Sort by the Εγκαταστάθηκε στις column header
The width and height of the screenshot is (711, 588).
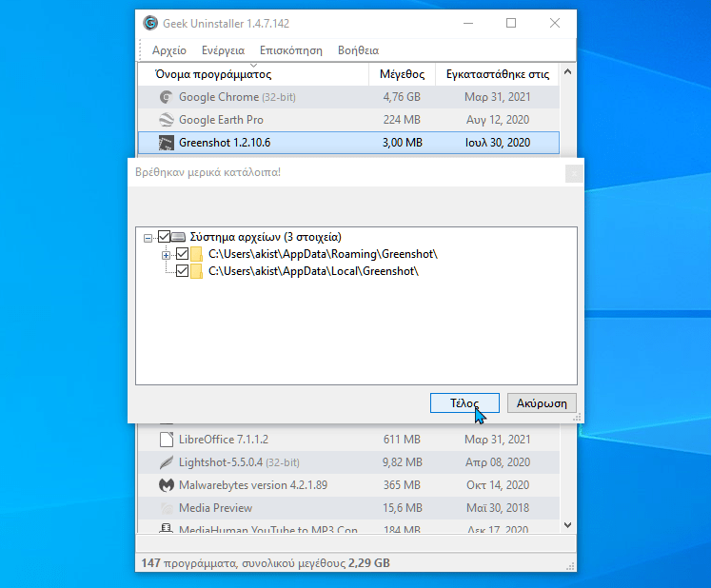pyautogui.click(x=498, y=74)
